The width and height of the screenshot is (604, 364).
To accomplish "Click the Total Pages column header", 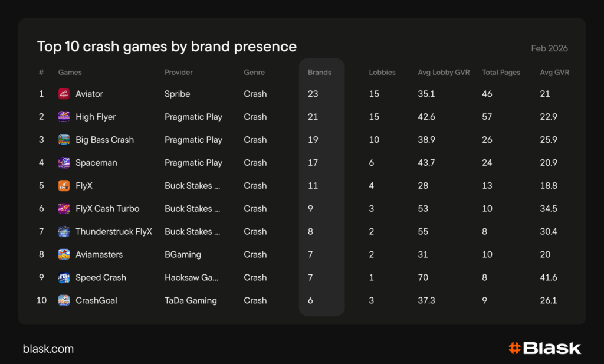I will [501, 73].
